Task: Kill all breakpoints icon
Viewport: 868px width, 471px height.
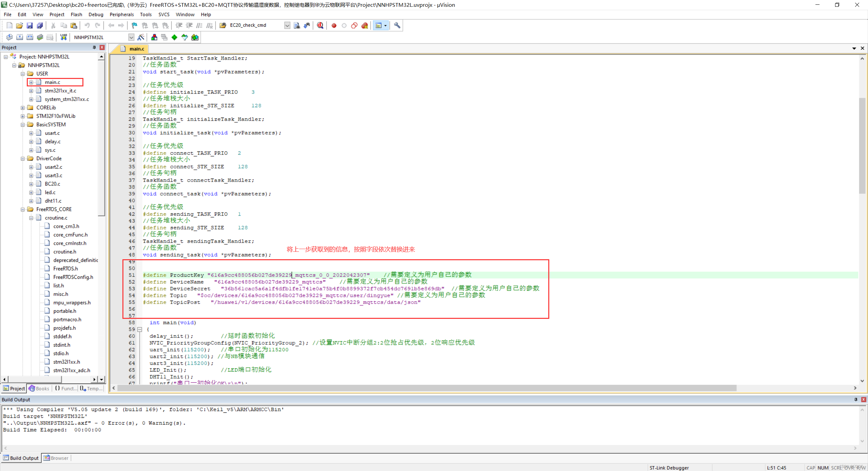Action: pyautogui.click(x=364, y=25)
